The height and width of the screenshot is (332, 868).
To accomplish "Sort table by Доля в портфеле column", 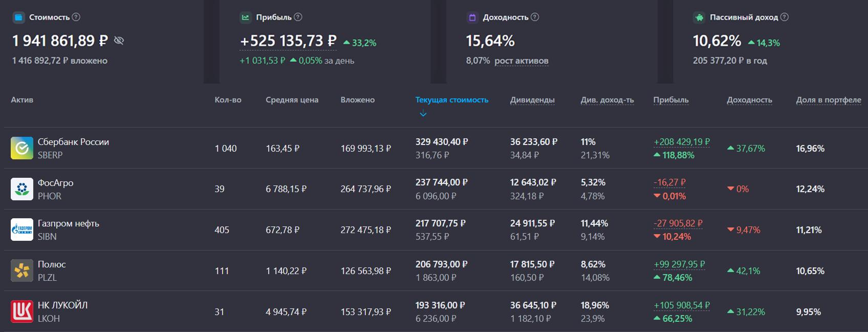I will (829, 100).
